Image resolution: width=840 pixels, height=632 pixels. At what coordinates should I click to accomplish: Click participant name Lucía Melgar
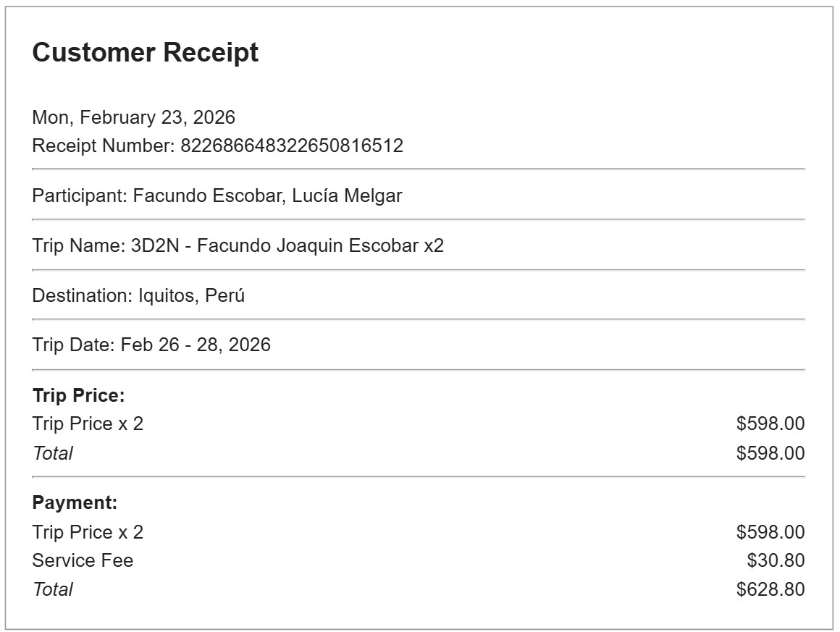(347, 195)
